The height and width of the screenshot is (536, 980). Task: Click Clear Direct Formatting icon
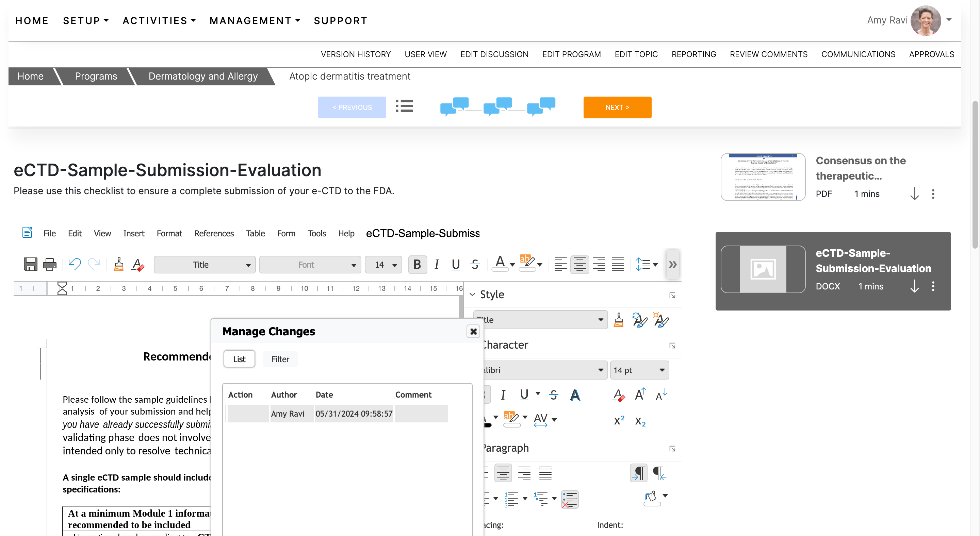pyautogui.click(x=138, y=264)
